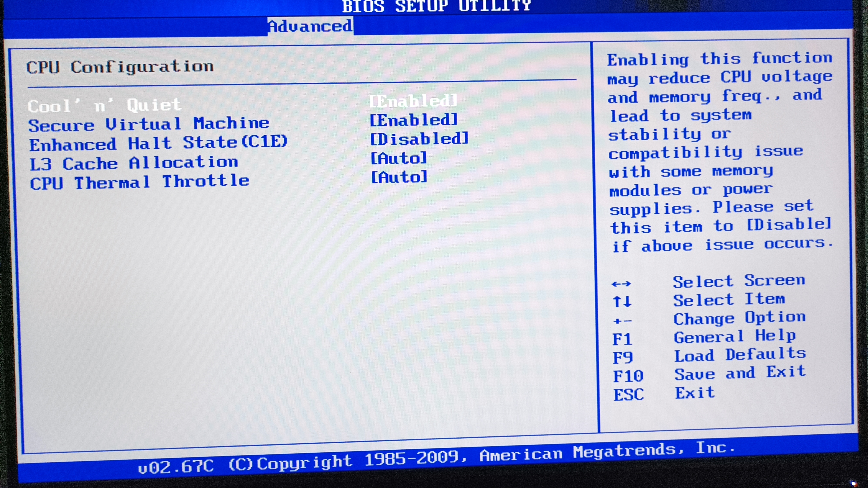Select the Advanced tab
868x488 pixels.
point(310,26)
